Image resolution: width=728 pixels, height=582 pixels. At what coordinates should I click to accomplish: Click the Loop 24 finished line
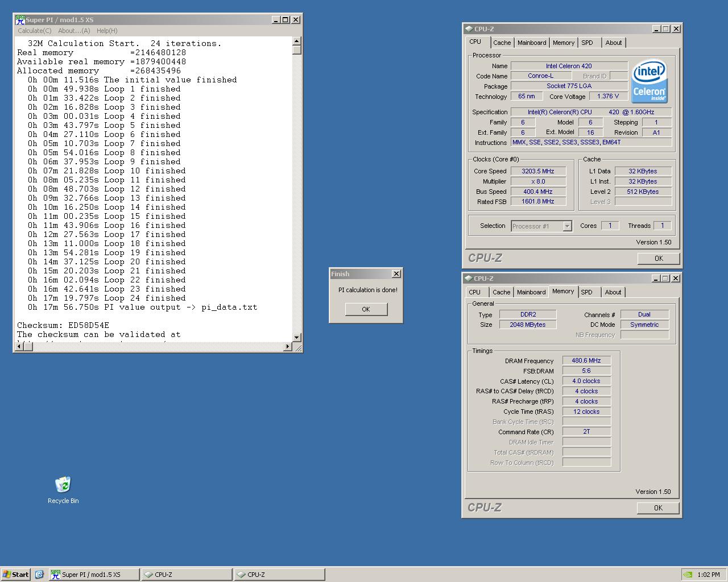click(x=107, y=298)
